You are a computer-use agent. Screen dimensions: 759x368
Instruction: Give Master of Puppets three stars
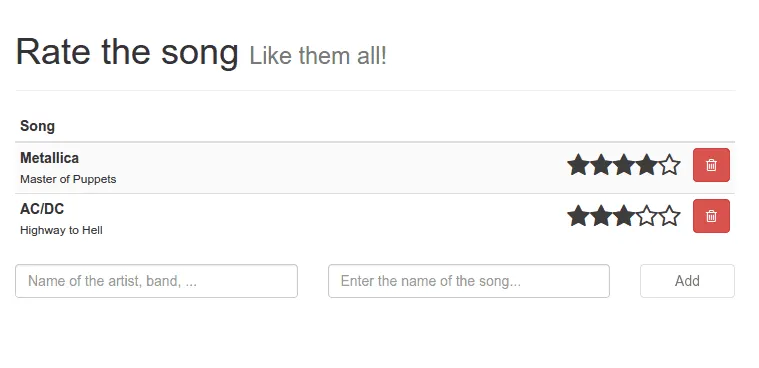tap(624, 165)
